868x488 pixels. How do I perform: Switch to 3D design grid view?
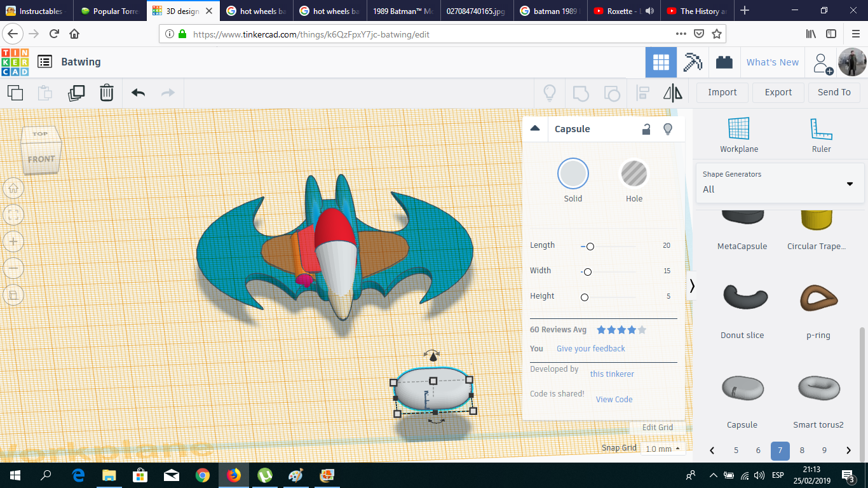coord(661,62)
